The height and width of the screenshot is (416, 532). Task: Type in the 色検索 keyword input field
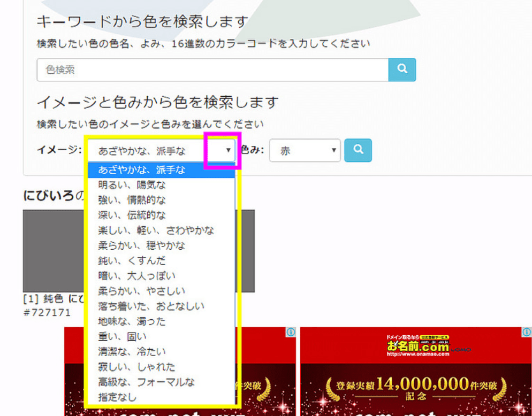click(212, 70)
